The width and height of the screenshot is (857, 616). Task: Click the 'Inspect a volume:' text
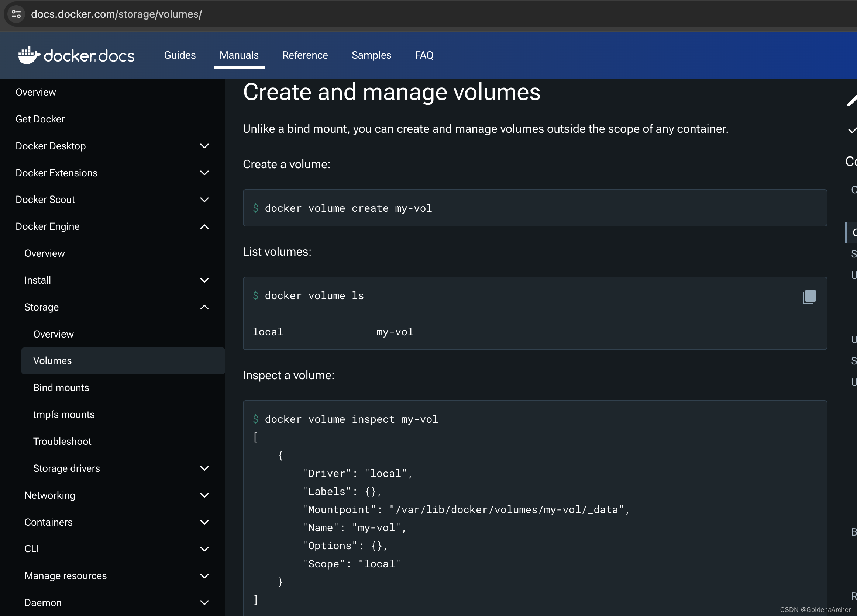(x=288, y=376)
